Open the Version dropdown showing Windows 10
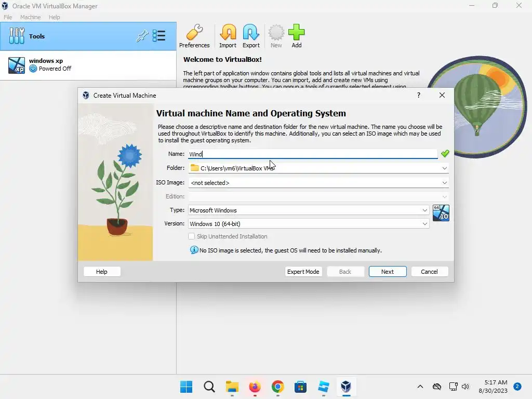 coord(309,224)
